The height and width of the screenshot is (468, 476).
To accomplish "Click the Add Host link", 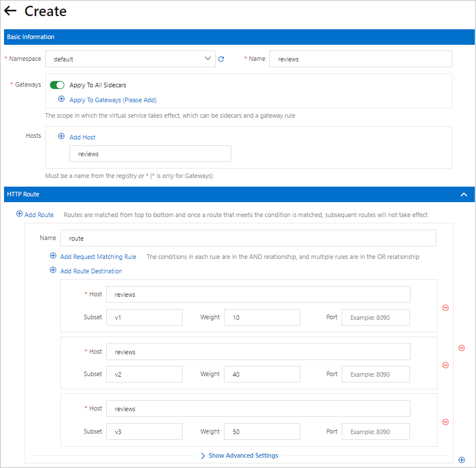I will tap(82, 137).
